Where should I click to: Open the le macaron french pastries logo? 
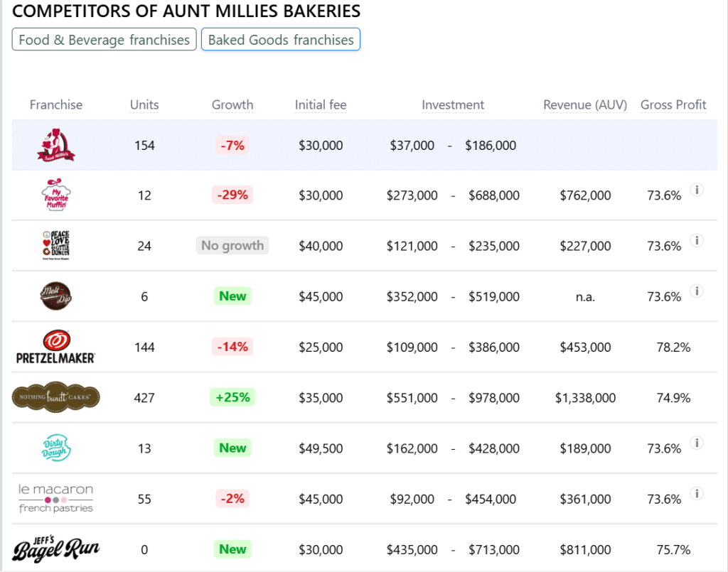coord(55,499)
